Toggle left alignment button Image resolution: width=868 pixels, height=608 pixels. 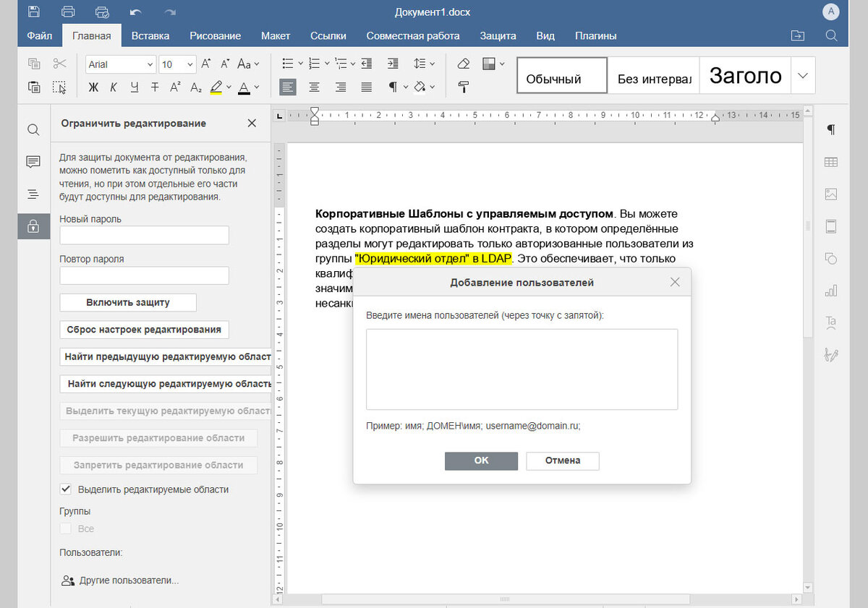click(x=288, y=87)
